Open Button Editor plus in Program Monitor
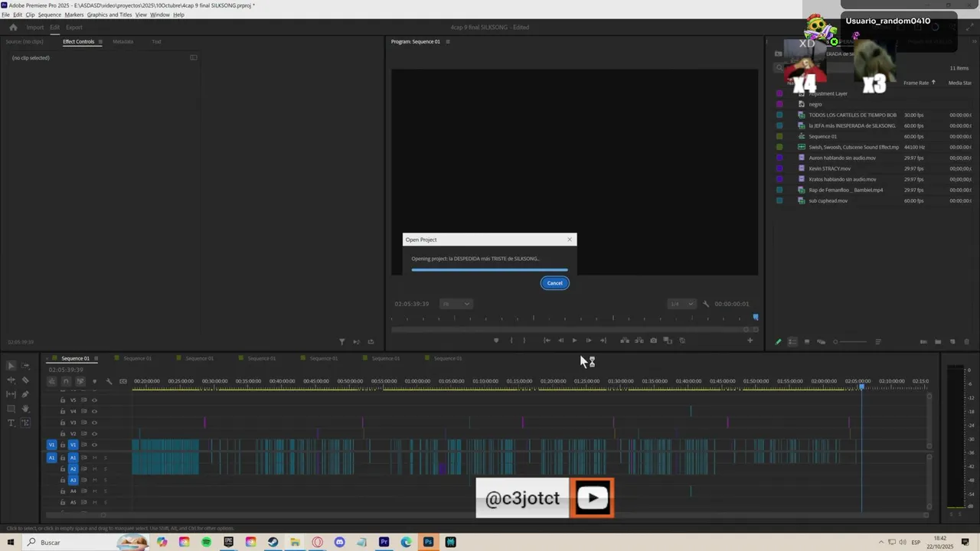The height and width of the screenshot is (551, 980). [750, 341]
